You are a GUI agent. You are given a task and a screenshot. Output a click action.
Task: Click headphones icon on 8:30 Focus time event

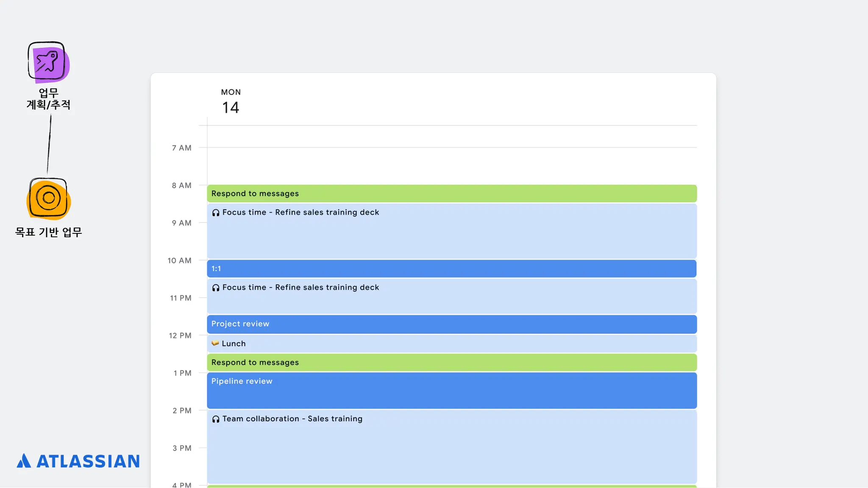point(216,213)
